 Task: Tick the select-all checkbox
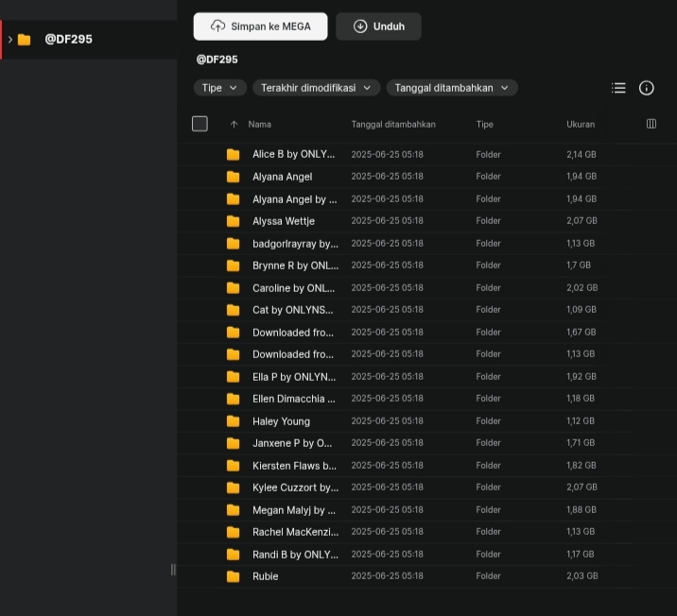pos(200,124)
